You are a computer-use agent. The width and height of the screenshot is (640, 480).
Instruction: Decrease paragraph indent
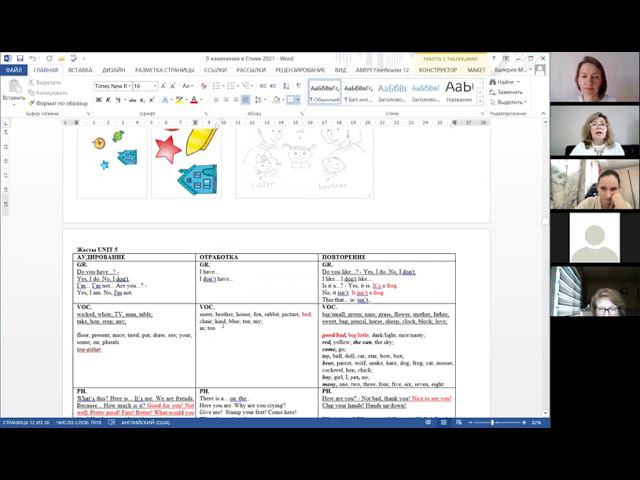[x=263, y=86]
